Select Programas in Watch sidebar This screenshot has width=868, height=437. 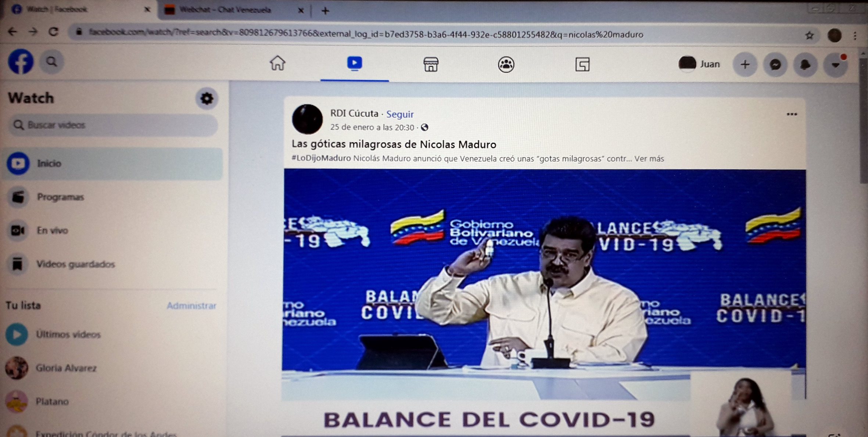click(61, 197)
